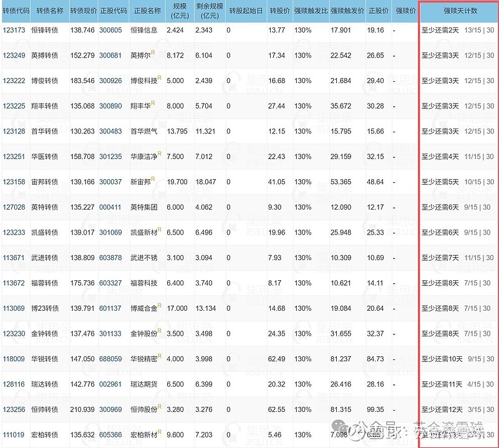Screen dimensions: 499x448
Task: Sort by the 强赎天计数 column header
Action: 460,11
